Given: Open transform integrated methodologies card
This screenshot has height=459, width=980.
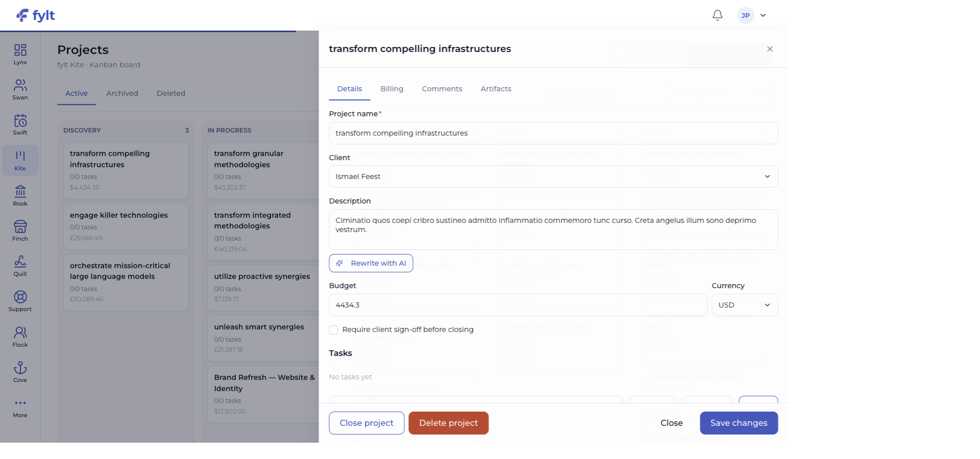Looking at the screenshot, I should pyautogui.click(x=263, y=232).
